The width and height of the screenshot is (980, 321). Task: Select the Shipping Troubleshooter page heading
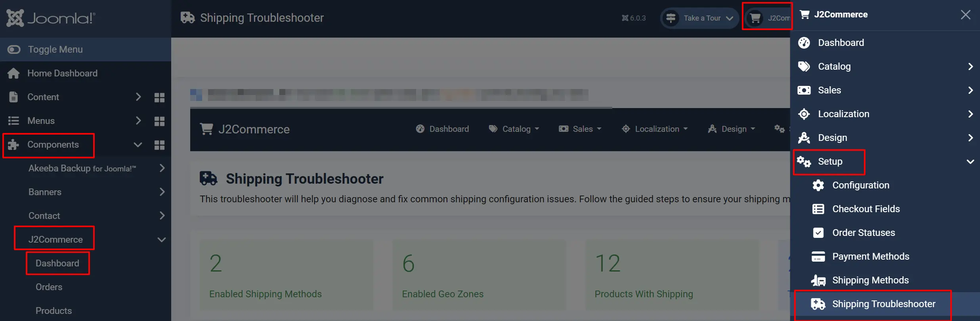(x=305, y=179)
